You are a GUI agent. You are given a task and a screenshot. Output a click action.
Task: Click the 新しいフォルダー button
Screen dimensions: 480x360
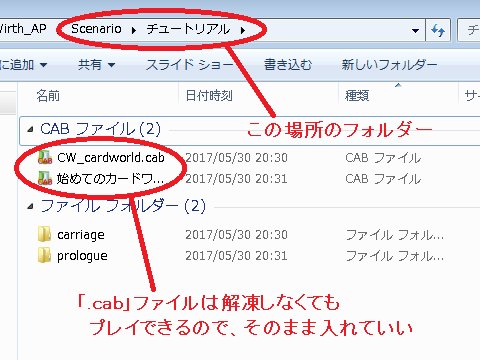click(389, 64)
